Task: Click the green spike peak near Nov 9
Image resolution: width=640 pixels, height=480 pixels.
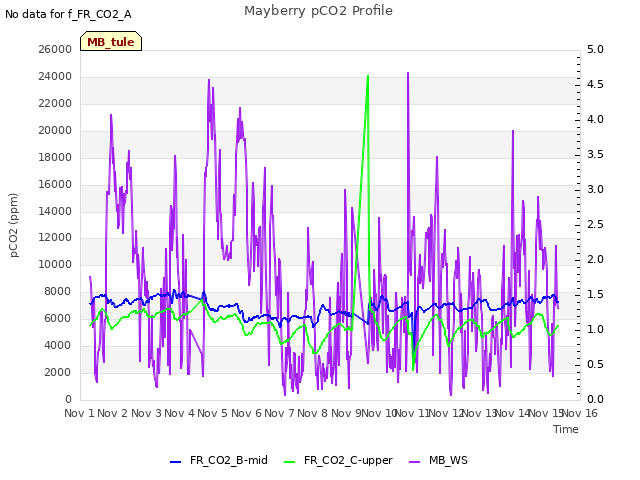Action: [368, 76]
